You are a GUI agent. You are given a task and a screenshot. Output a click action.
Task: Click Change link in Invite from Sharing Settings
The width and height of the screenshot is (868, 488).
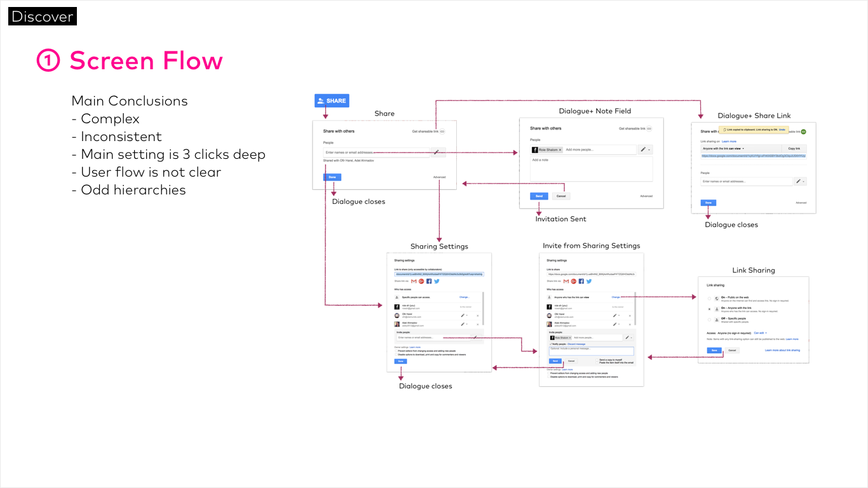616,297
